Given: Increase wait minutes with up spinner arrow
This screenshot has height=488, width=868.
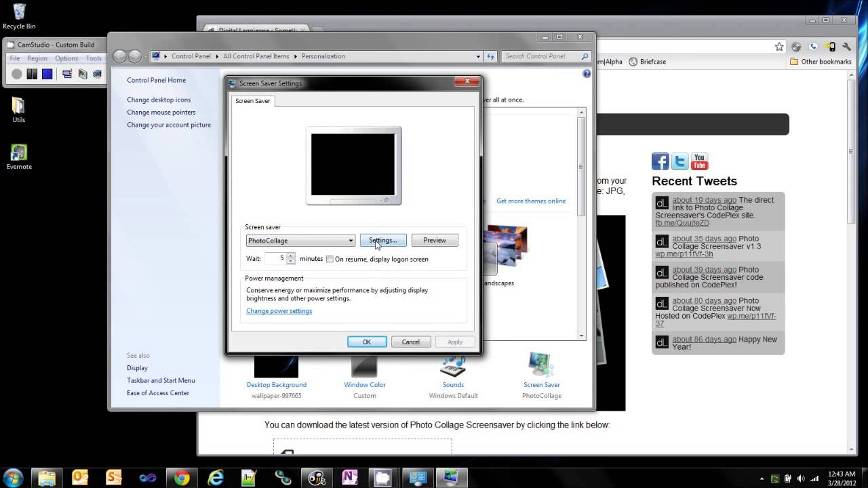Looking at the screenshot, I should [x=291, y=256].
